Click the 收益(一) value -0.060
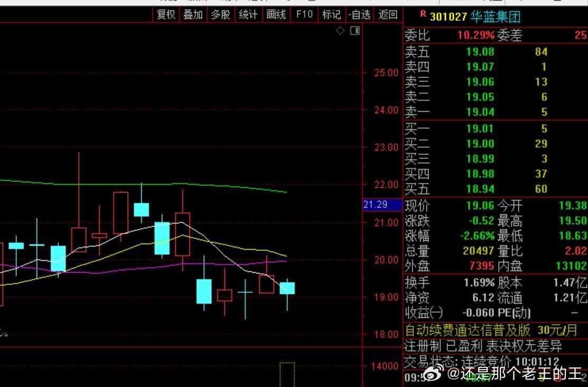588x387 pixels. click(x=479, y=312)
